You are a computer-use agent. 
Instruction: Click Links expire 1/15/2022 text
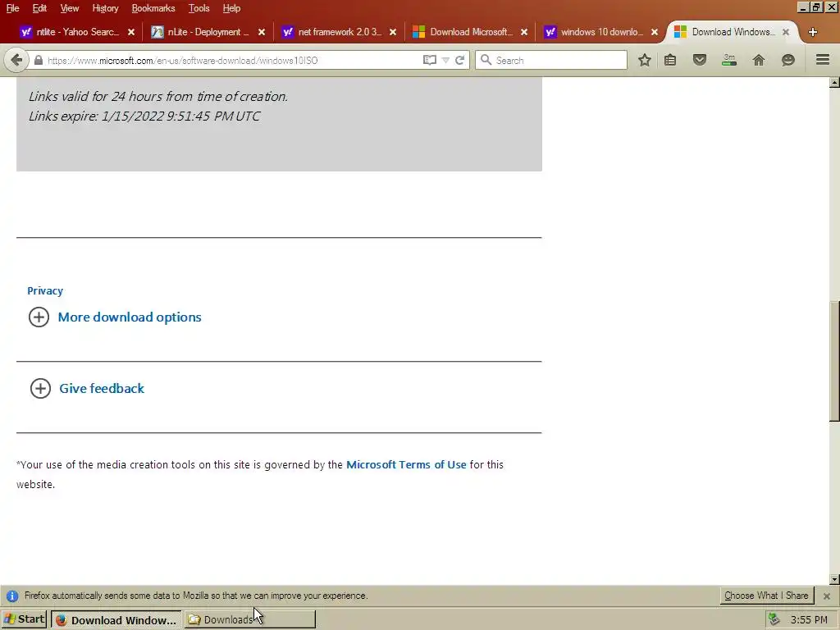144,116
